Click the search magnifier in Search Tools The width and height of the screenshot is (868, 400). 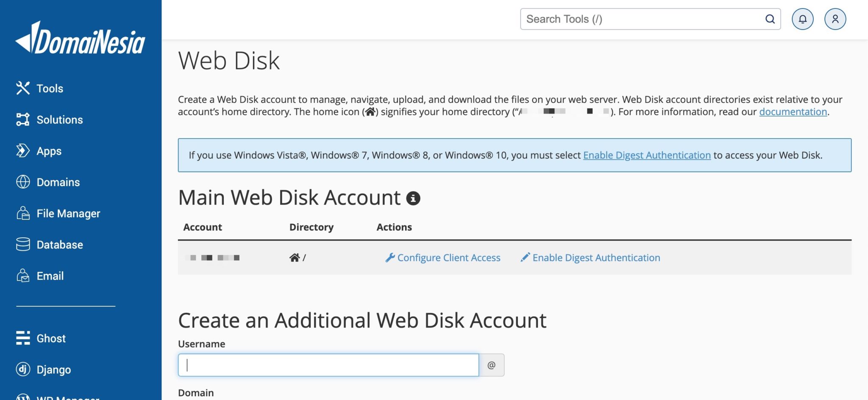coord(770,19)
